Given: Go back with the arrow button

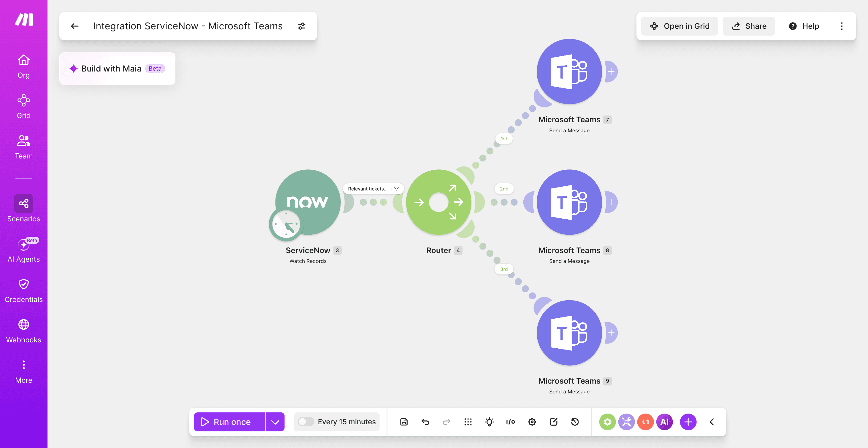Looking at the screenshot, I should point(75,26).
